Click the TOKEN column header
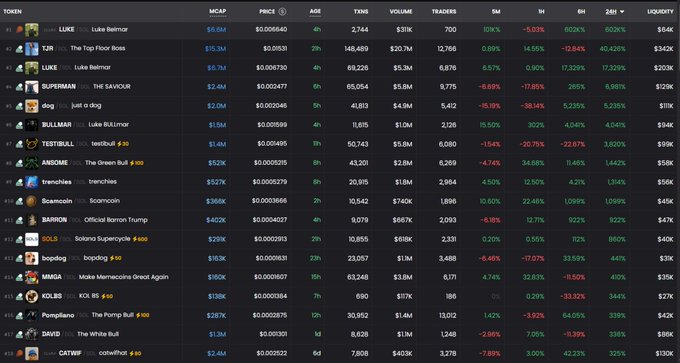 13,12
